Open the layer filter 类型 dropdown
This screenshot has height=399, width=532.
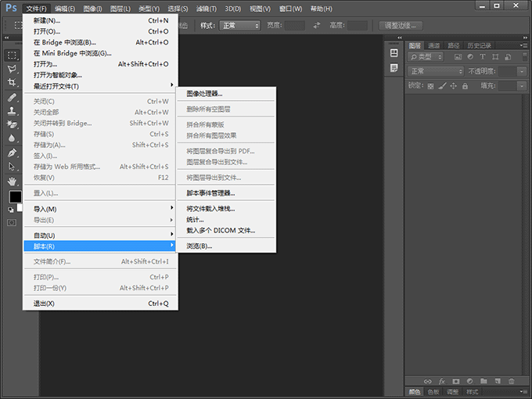point(426,57)
